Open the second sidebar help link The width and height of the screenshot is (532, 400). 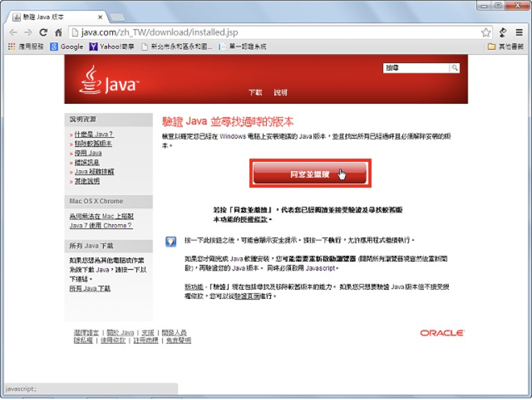93,143
